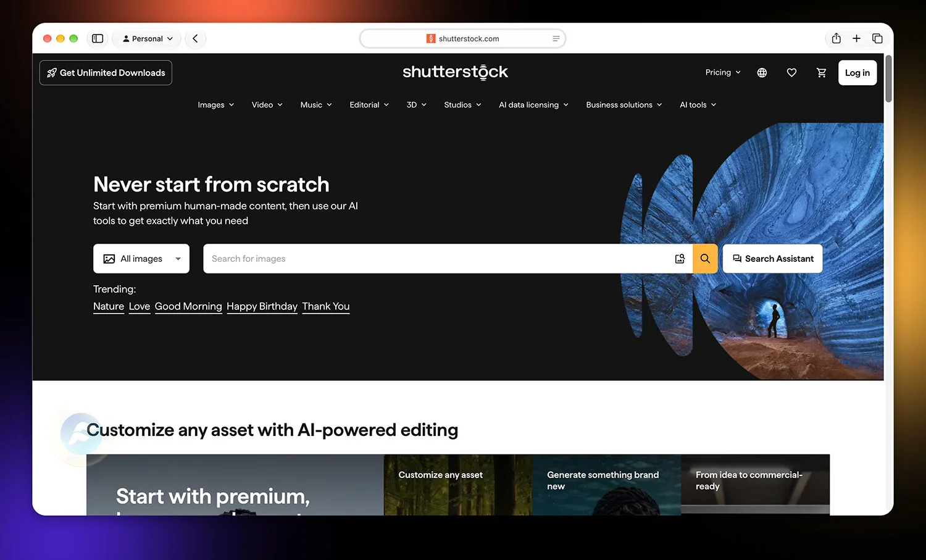This screenshot has width=926, height=560.
Task: Open the Personal profile dropdown
Action: coord(147,38)
